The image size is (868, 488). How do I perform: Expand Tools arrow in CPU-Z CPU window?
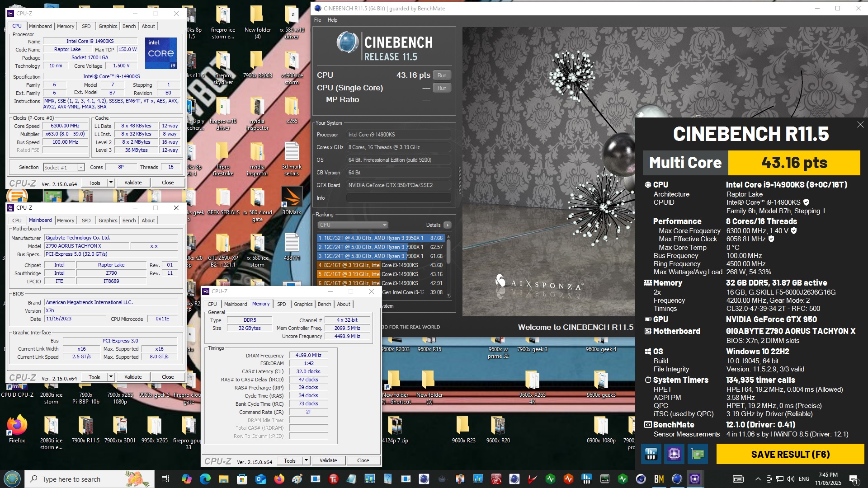point(111,183)
